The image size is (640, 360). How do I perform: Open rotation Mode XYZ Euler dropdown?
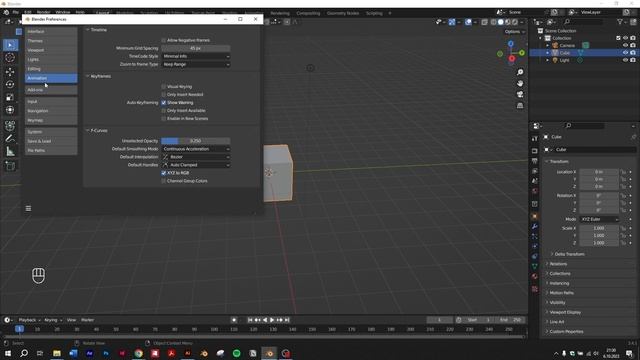[599, 219]
